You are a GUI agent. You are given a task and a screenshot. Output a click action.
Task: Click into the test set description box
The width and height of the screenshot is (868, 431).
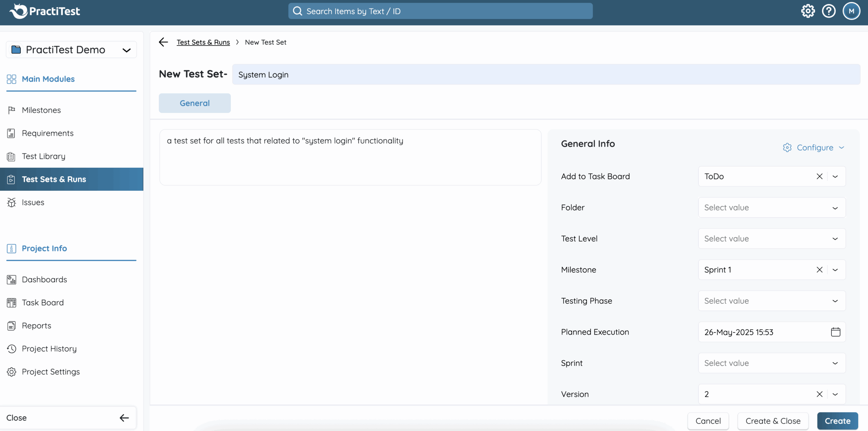[350, 157]
